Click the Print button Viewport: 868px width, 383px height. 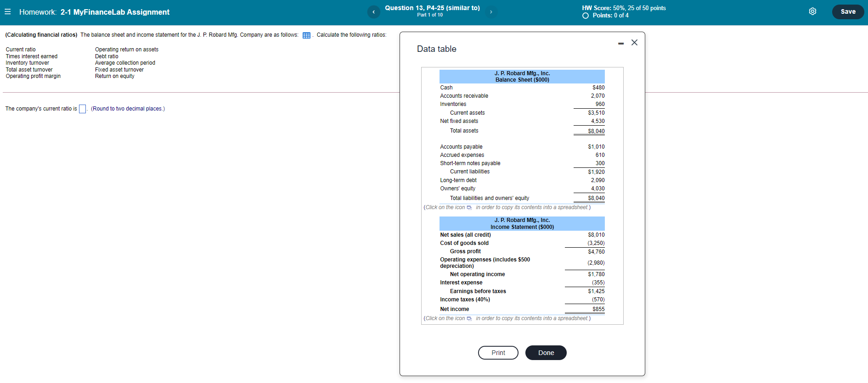498,353
